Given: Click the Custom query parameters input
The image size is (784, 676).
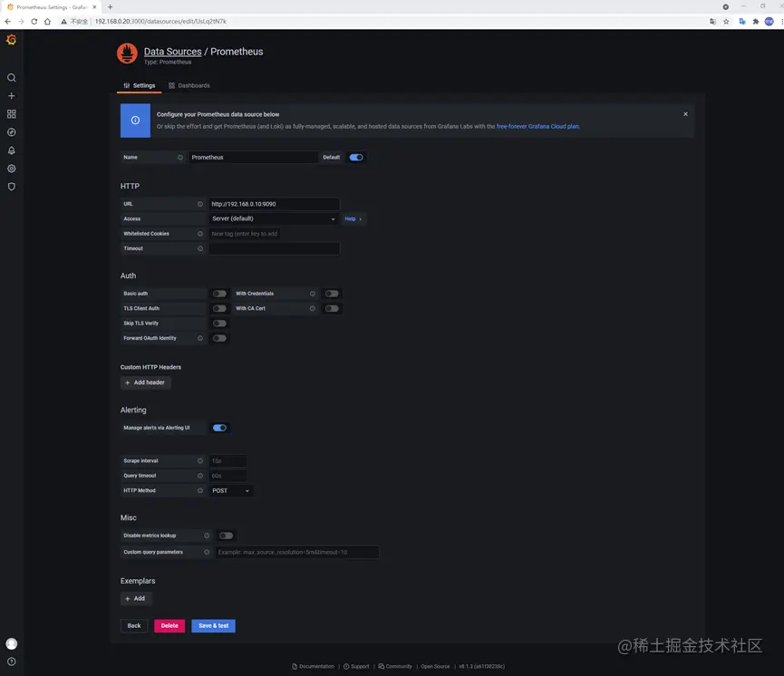Looking at the screenshot, I should click(297, 553).
